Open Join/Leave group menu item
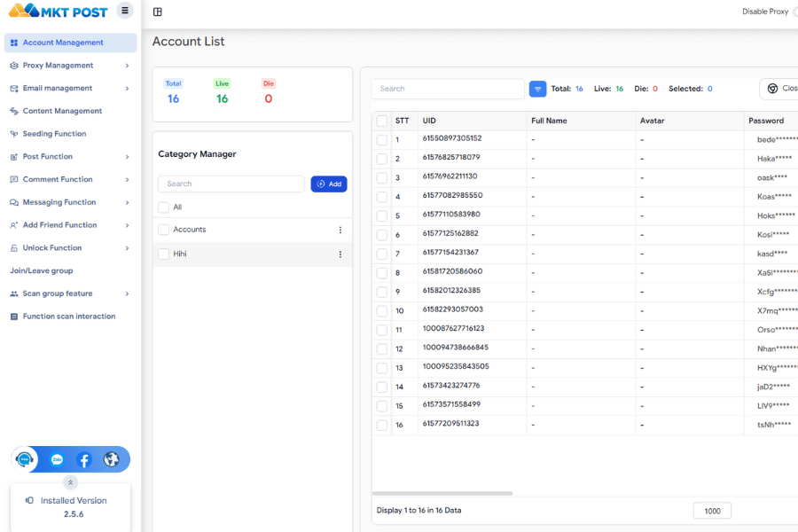This screenshot has width=798, height=532. click(71, 270)
